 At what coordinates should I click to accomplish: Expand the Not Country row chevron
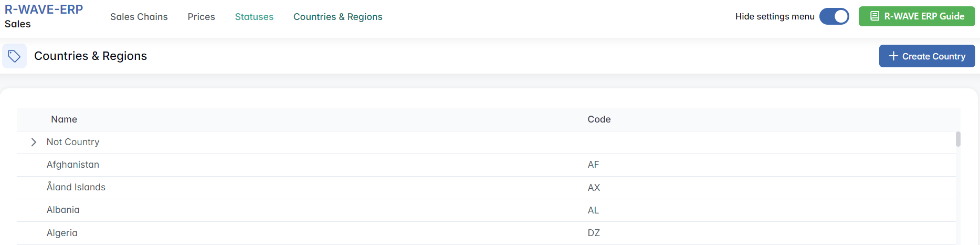(x=34, y=142)
